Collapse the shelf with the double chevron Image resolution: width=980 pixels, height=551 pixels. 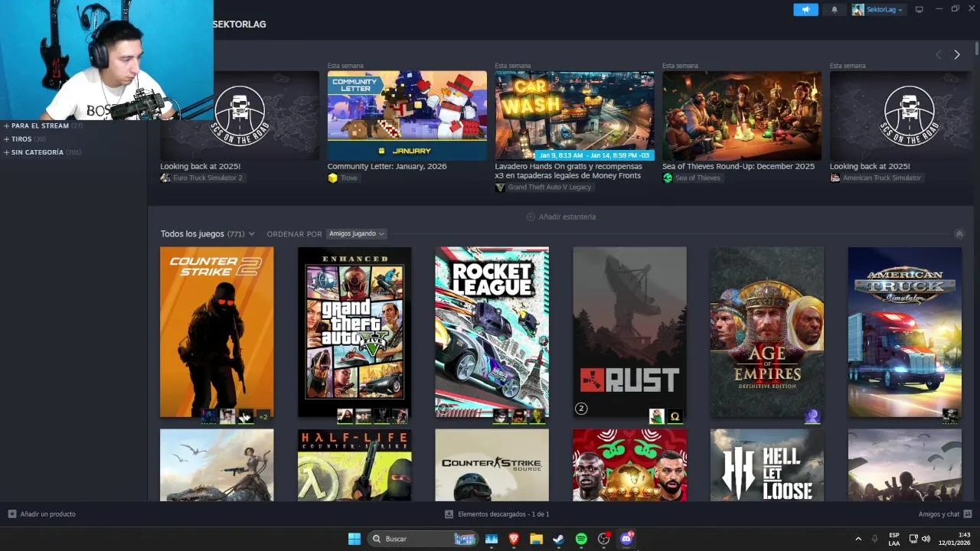(959, 234)
